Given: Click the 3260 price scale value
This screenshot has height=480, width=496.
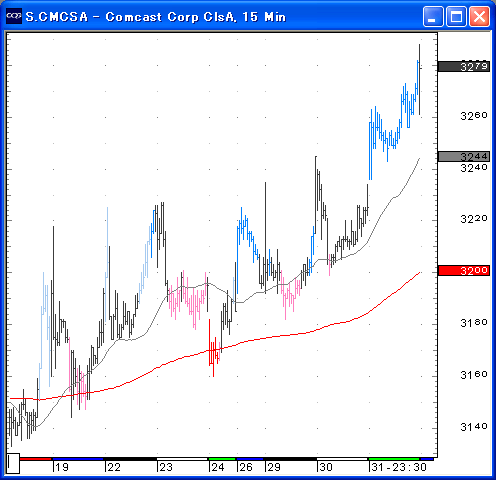Looking at the screenshot, I should pos(474,116).
